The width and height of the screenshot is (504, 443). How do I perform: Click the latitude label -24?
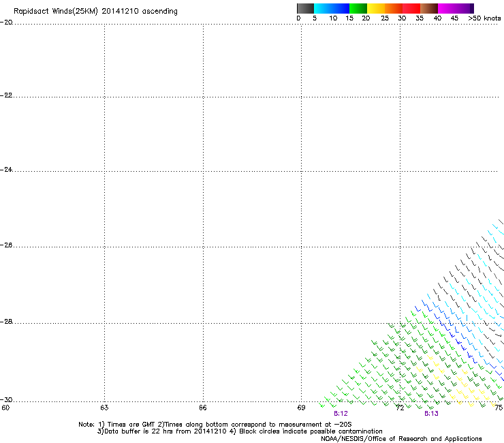click(x=6, y=169)
